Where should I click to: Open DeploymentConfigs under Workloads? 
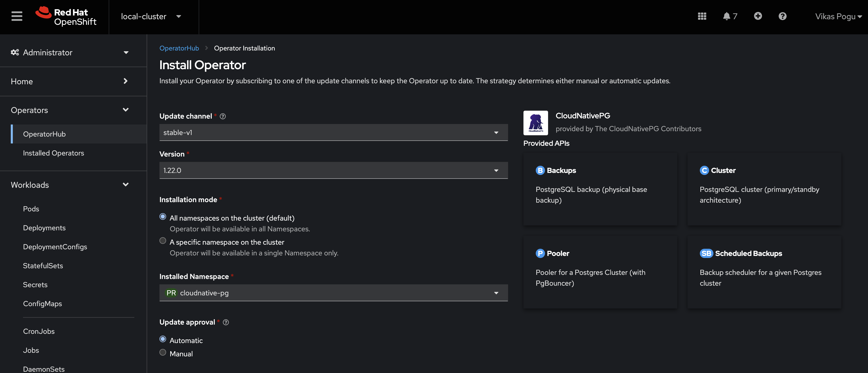55,247
